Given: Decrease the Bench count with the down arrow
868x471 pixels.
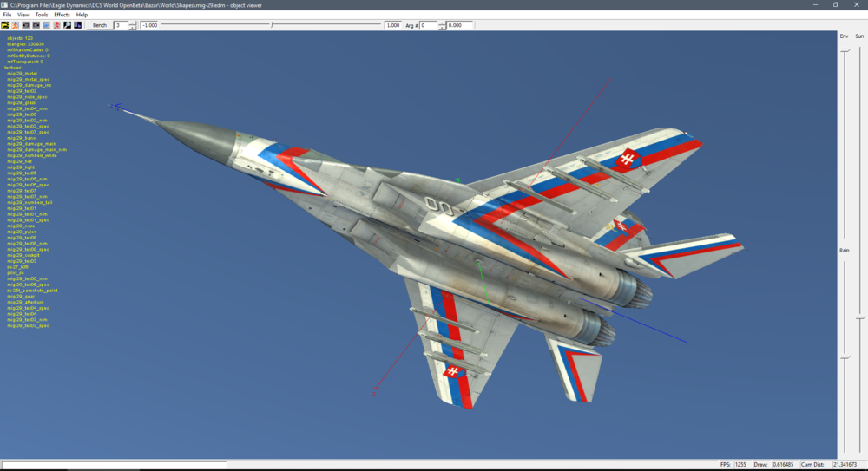Looking at the screenshot, I should point(132,27).
